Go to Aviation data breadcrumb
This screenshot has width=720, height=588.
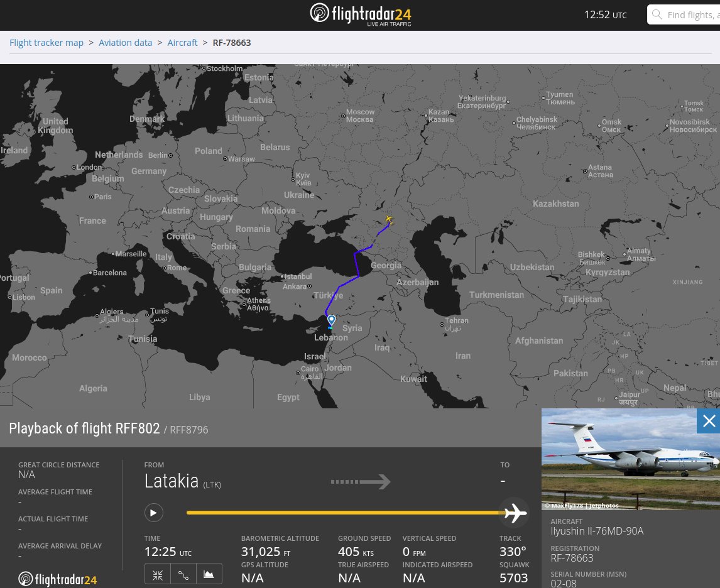point(126,43)
